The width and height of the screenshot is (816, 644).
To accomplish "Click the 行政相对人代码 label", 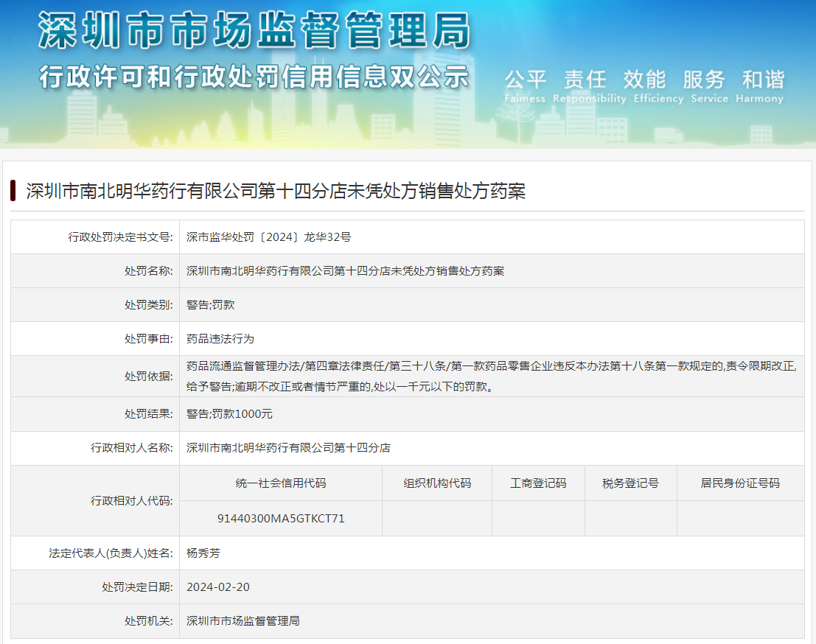I will coord(132,500).
